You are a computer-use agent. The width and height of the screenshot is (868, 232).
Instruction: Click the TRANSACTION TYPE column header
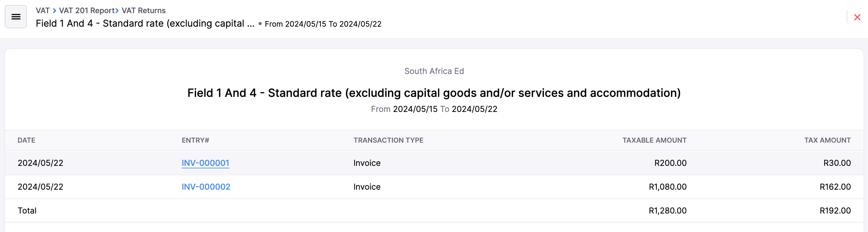pos(388,140)
